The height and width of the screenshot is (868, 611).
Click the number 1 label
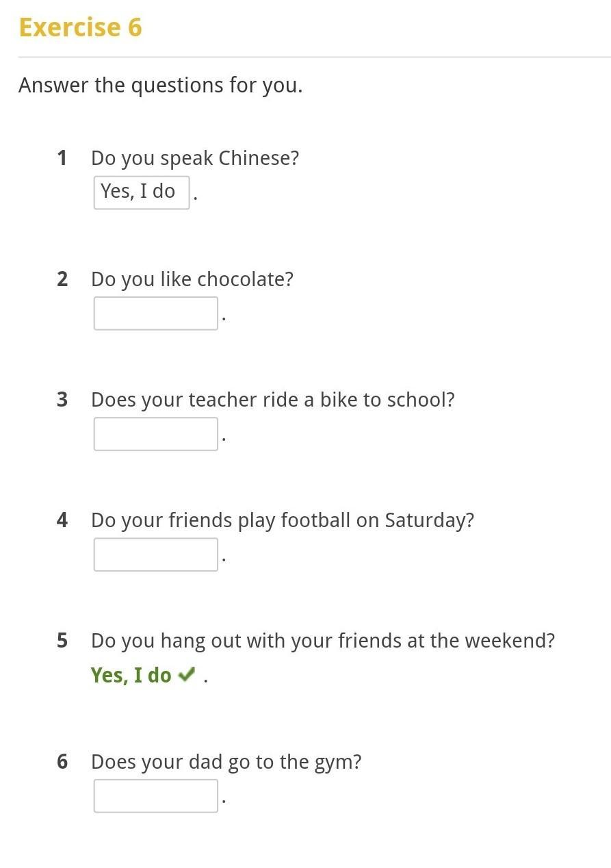[x=62, y=158]
